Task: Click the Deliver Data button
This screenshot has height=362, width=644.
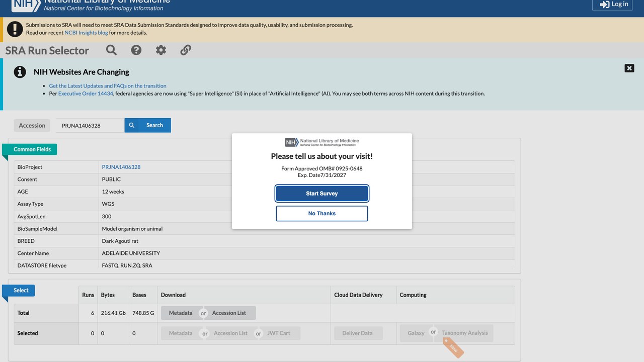Action: point(358,333)
